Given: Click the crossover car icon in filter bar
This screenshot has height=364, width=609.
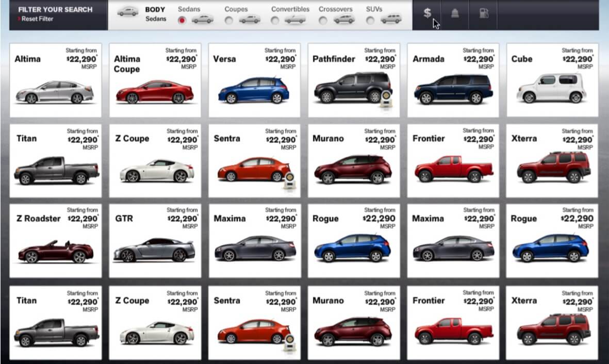Looking at the screenshot, I should click(x=344, y=19).
